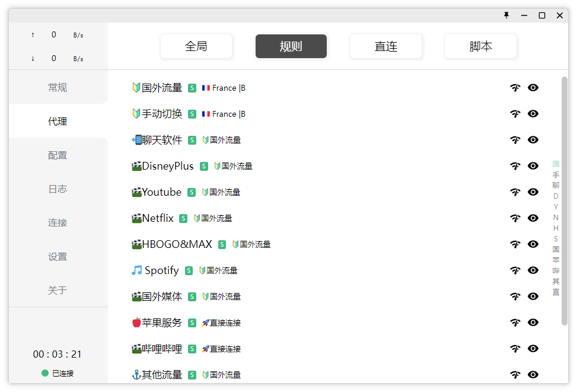Viewport: 577px width, 392px height.
Task: Toggle eye visibility for 国外媒体 group
Action: point(533,297)
